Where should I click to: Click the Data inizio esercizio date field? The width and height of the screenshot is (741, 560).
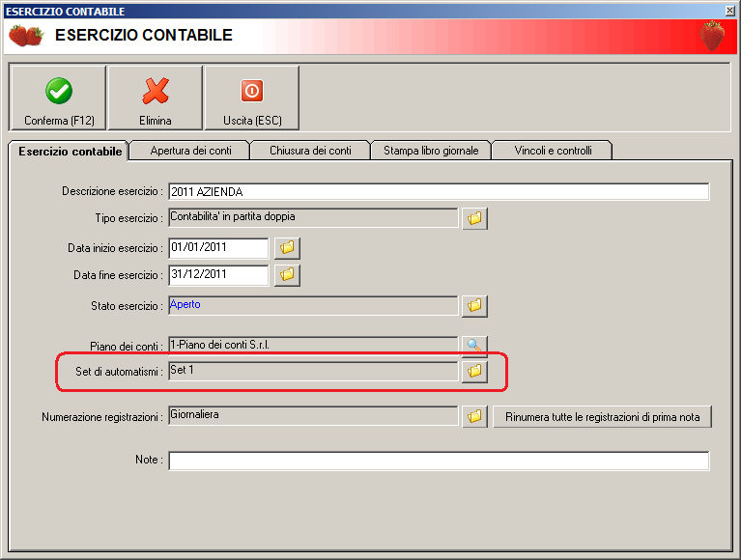(x=218, y=248)
